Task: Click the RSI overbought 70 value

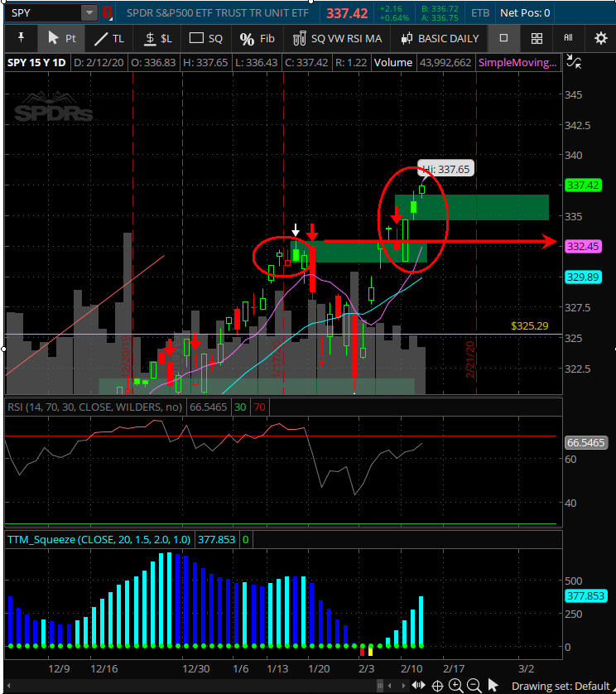Action: pos(260,407)
